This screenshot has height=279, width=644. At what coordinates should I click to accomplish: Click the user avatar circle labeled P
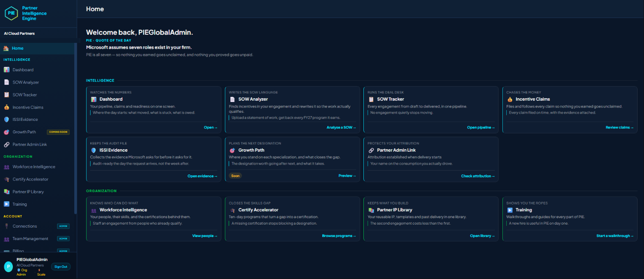9,267
